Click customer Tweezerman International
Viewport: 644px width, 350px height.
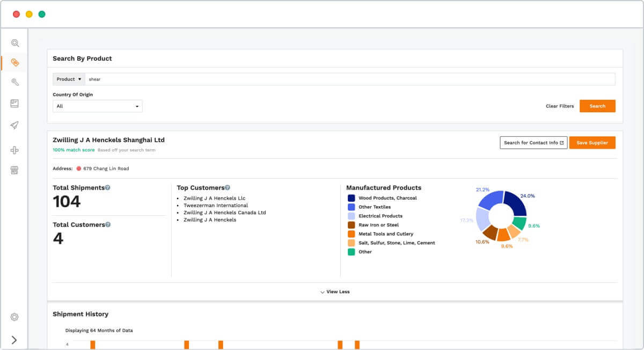pyautogui.click(x=216, y=206)
